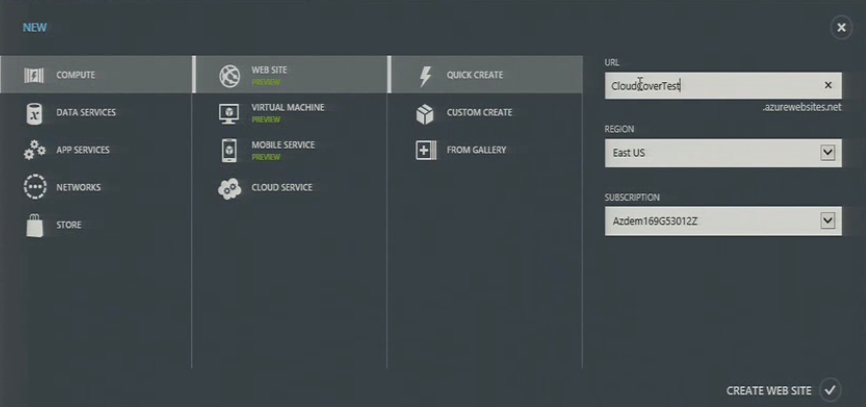Click the Web Site globe icon
This screenshot has width=866, height=407.
(229, 76)
